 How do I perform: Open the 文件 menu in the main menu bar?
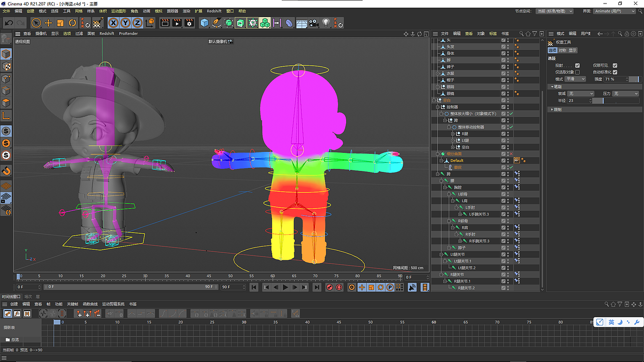pos(7,11)
